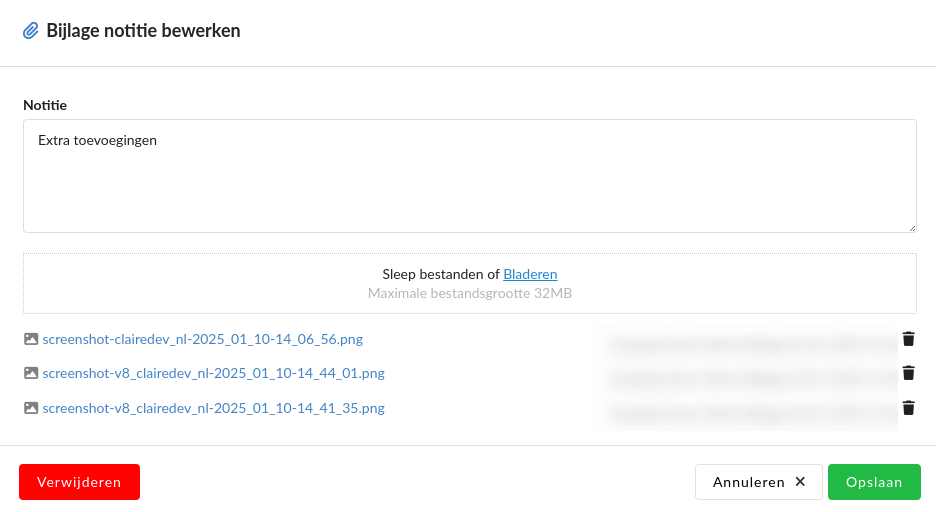The width and height of the screenshot is (936, 512).
Task: Click image icon beside the 14_41_35.png file
Action: 31,408
